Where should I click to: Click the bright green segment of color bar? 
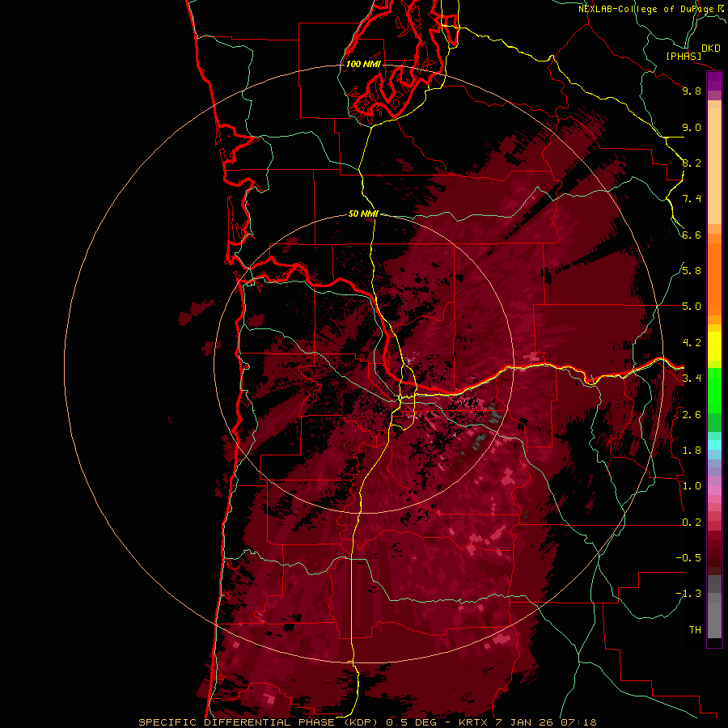[714, 390]
